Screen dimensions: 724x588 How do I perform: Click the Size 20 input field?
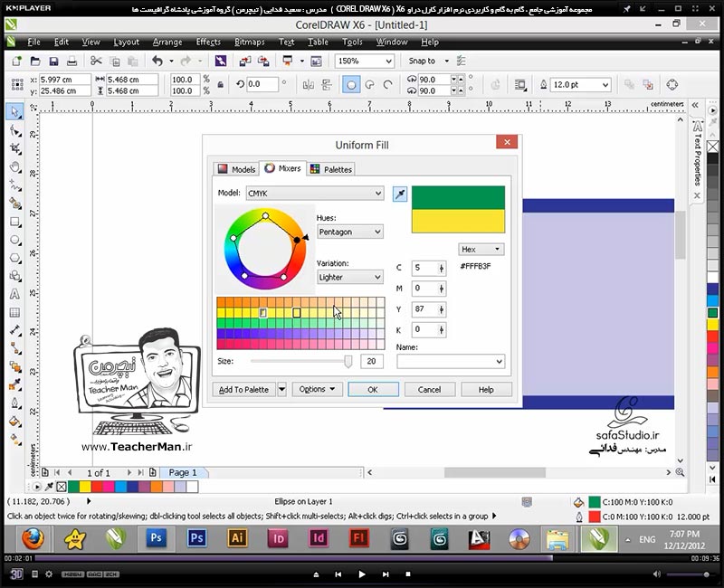point(372,361)
